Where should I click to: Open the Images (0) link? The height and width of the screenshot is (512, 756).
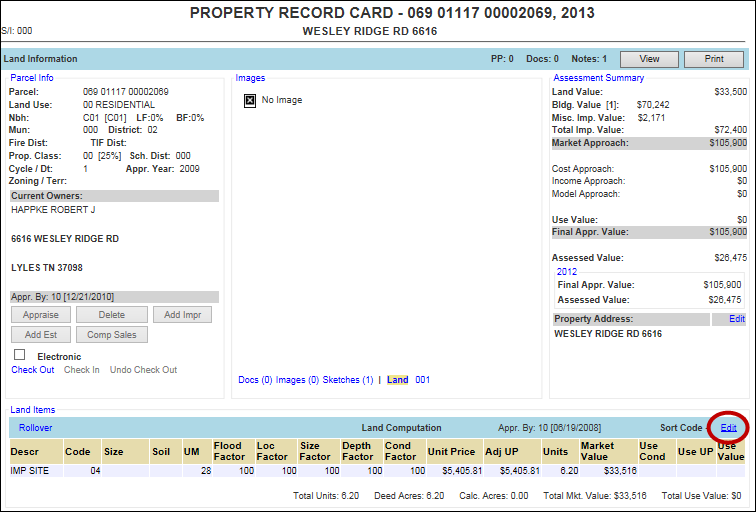(x=297, y=380)
